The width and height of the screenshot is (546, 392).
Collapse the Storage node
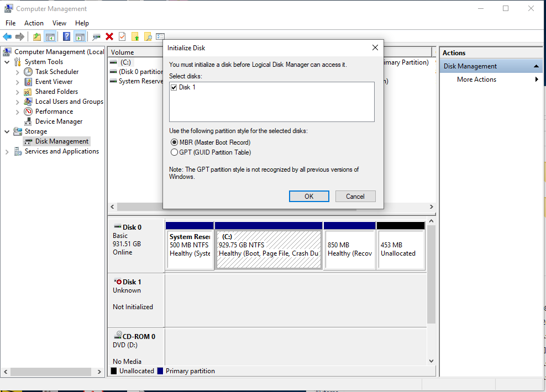pos(7,131)
